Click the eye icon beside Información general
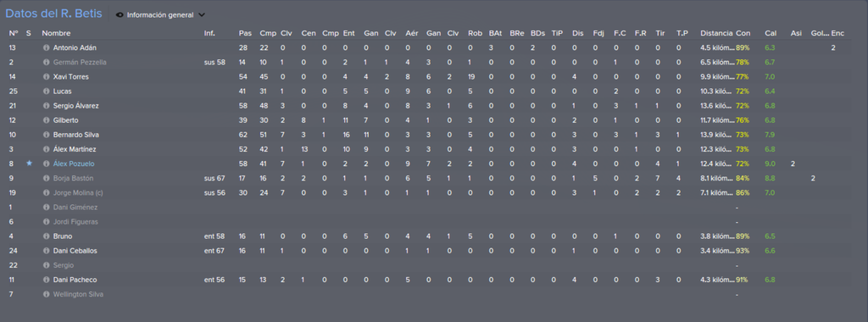Viewport: 868px width, 322px height. tap(120, 15)
